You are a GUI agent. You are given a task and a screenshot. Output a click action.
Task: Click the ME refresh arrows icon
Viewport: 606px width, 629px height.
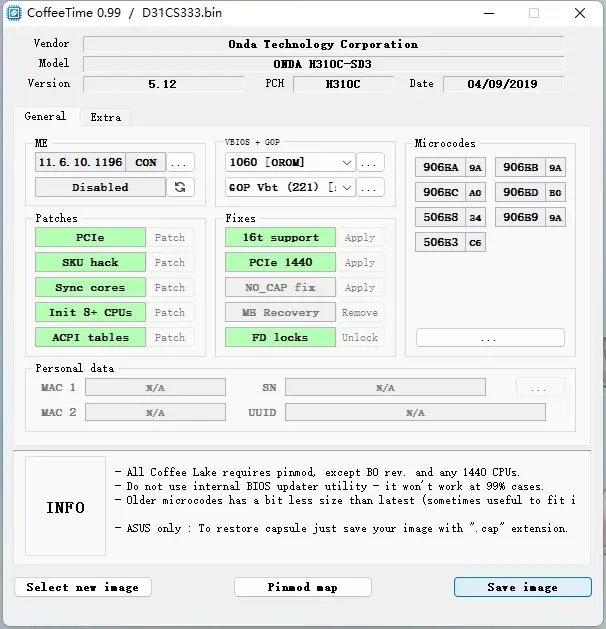pyautogui.click(x=180, y=187)
